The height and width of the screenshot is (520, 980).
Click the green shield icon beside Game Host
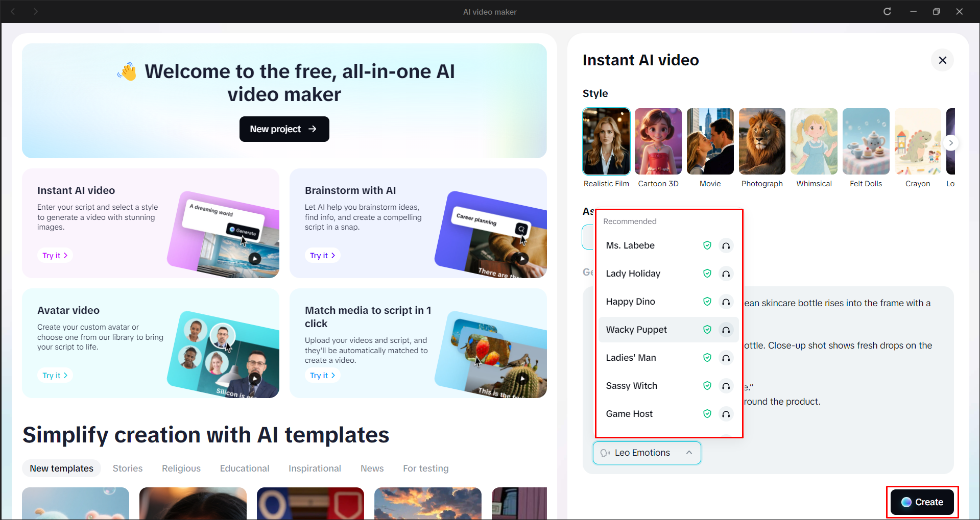[707, 414]
